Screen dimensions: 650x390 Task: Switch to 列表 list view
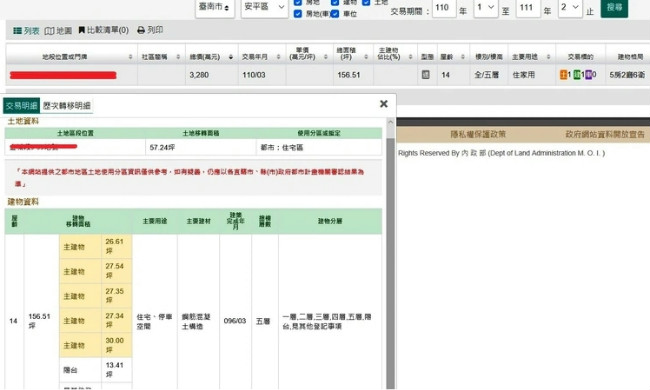click(26, 30)
